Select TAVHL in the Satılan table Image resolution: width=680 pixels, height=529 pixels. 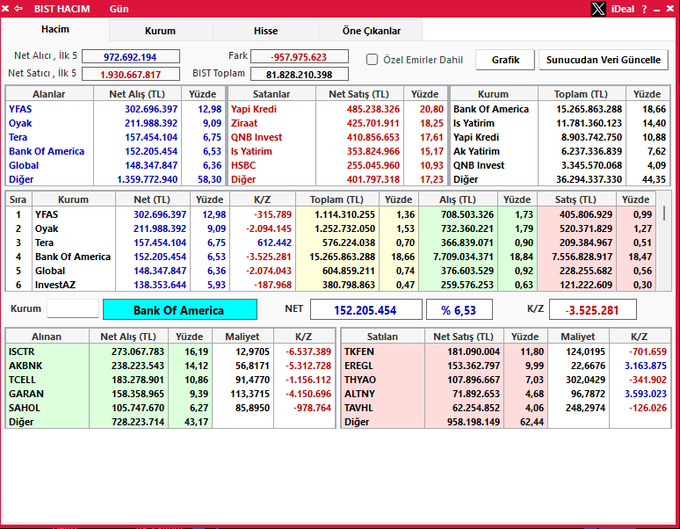point(359,408)
